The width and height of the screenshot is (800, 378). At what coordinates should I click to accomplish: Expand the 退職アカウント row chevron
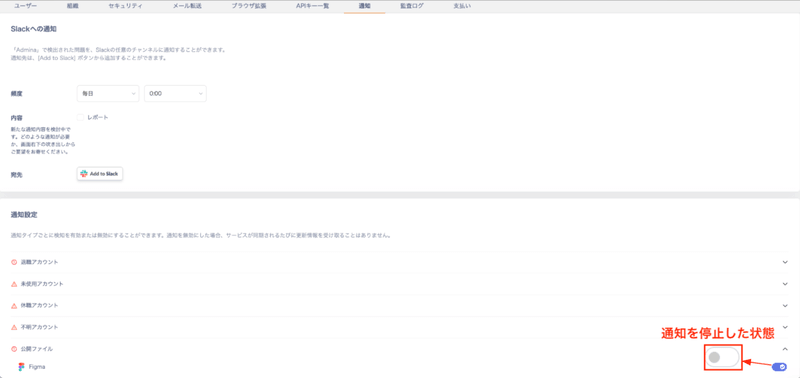coord(785,262)
